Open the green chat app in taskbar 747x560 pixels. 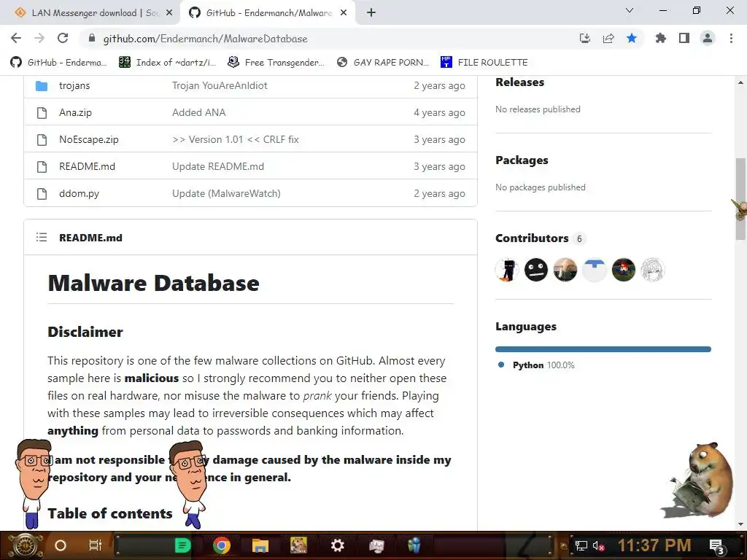pos(182,545)
